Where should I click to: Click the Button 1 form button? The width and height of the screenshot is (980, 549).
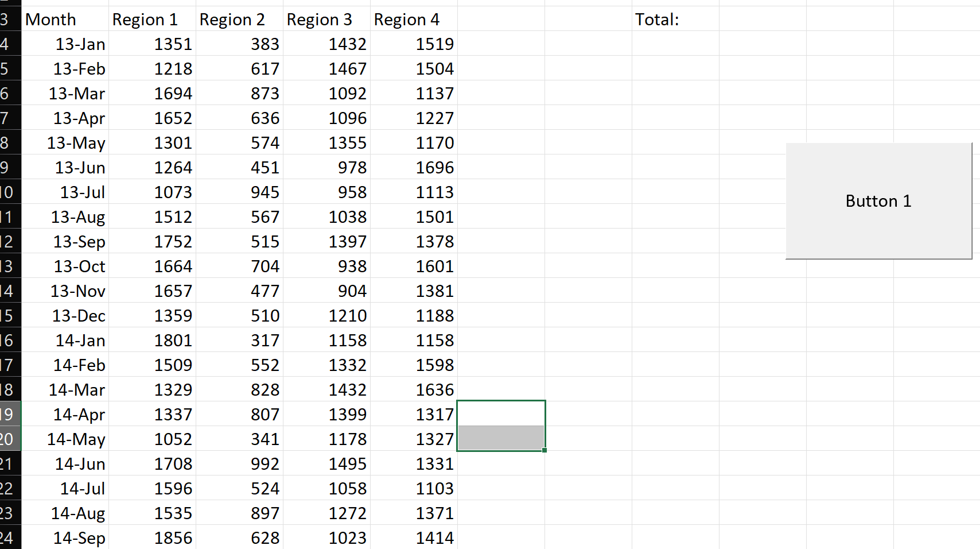coord(877,201)
